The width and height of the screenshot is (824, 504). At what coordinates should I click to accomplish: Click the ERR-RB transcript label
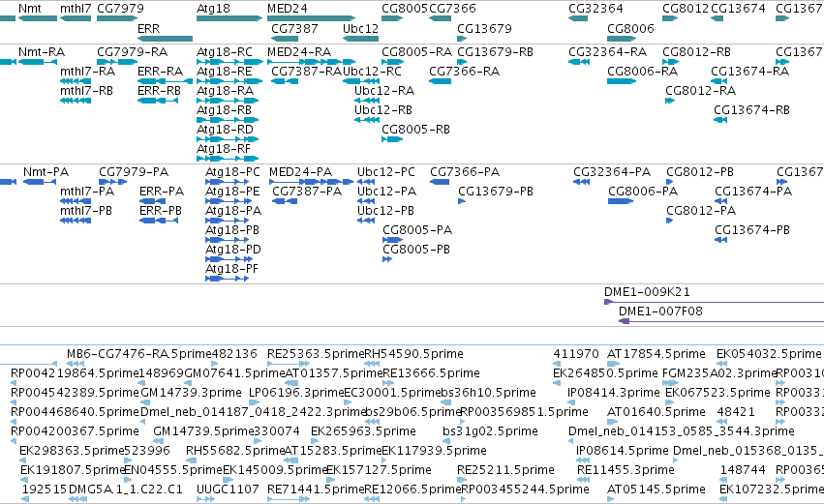tap(159, 91)
